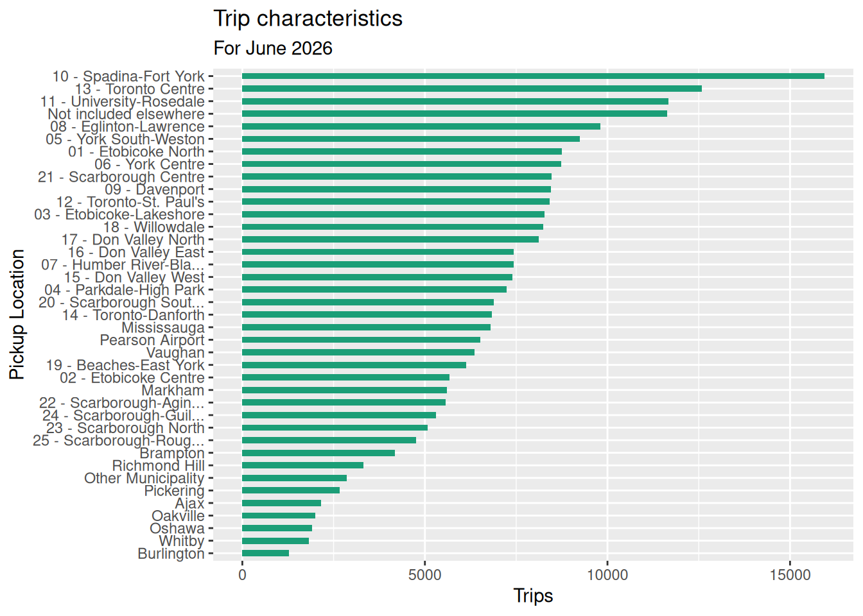This screenshot has height=616, width=863.
Task: Click the 'Not included elsewhere' axis label
Action: click(126, 114)
